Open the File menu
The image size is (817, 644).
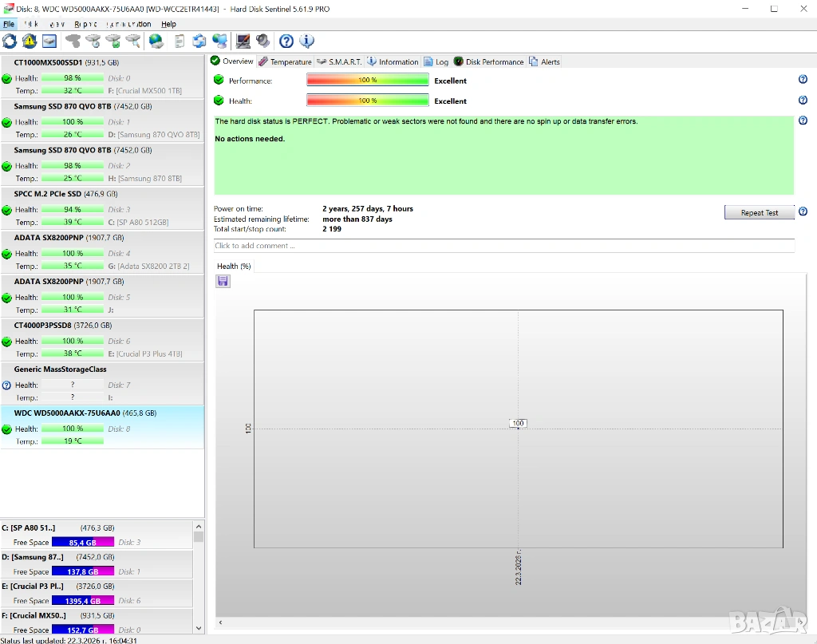click(x=9, y=25)
